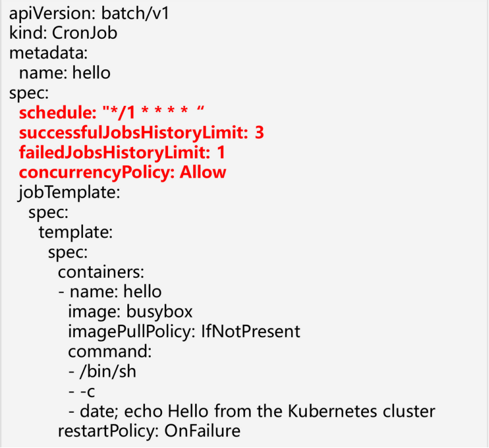This screenshot has height=448, width=489.
Task: Click the 'date; echo Hello' command line
Action: tap(252, 411)
